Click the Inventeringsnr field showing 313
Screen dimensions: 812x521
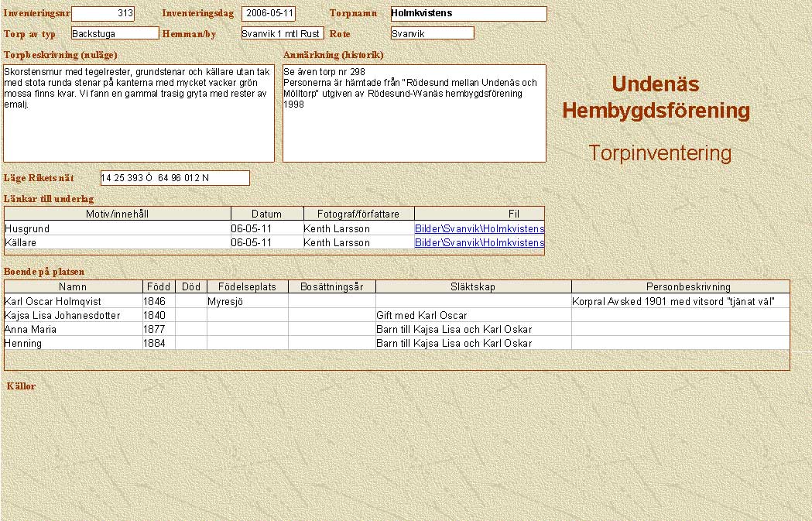(103, 14)
